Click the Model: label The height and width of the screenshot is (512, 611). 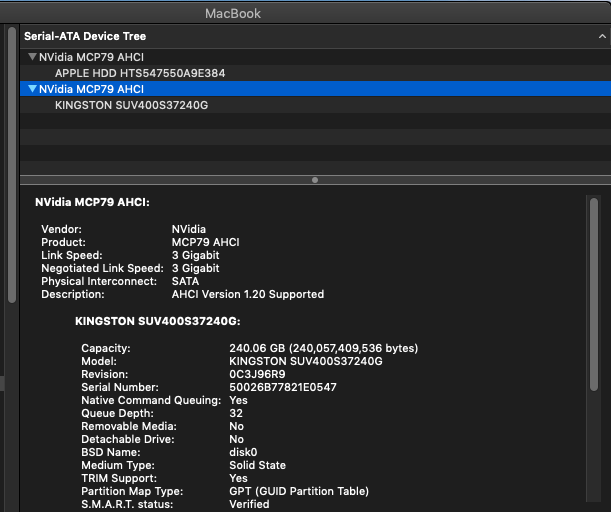pyautogui.click(x=99, y=361)
